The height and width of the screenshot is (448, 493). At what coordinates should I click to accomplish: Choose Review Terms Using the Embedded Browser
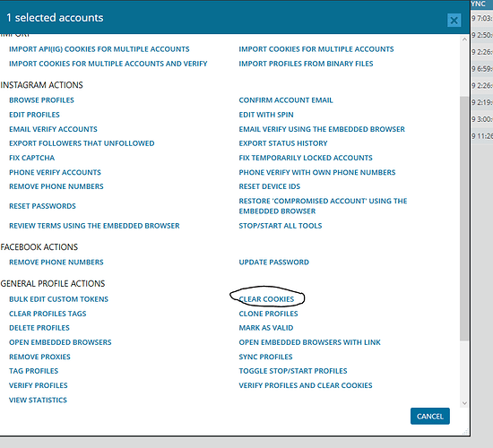94,226
